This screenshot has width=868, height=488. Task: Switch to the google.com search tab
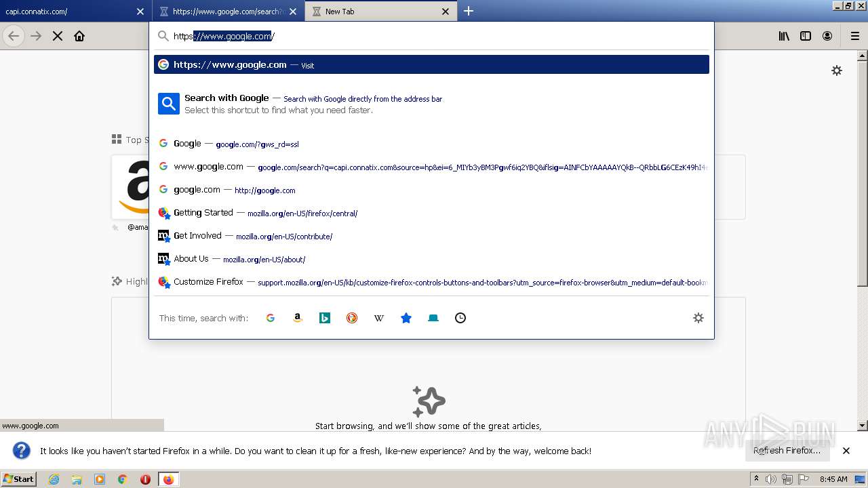tap(229, 12)
